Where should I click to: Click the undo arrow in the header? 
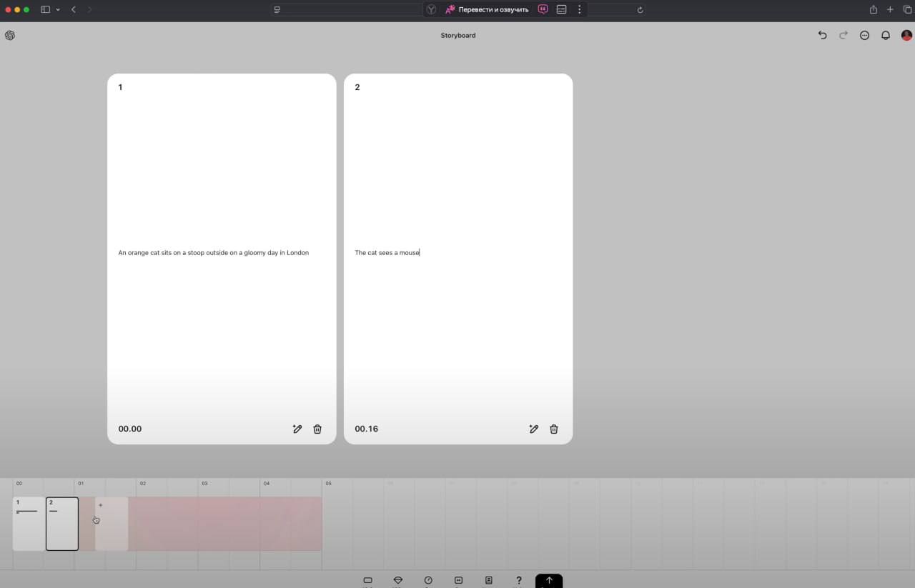822,35
